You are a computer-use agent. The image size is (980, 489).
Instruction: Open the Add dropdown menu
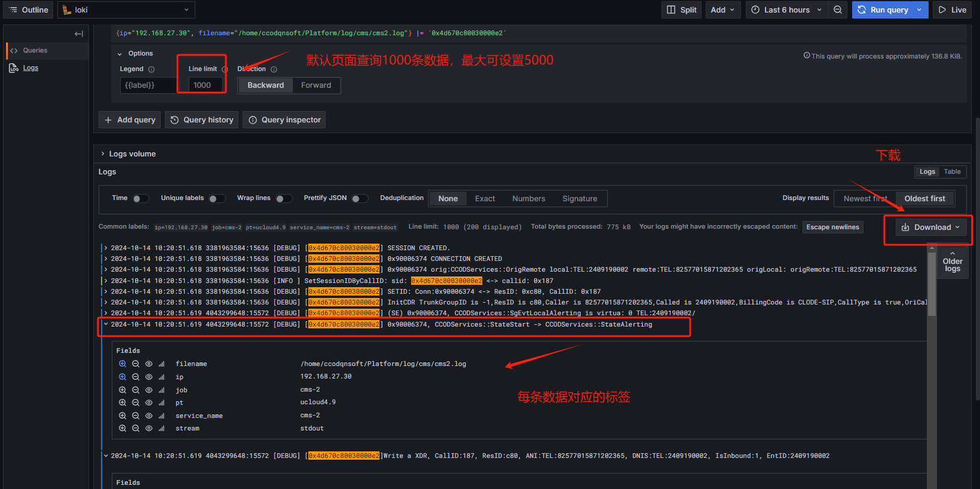(722, 10)
